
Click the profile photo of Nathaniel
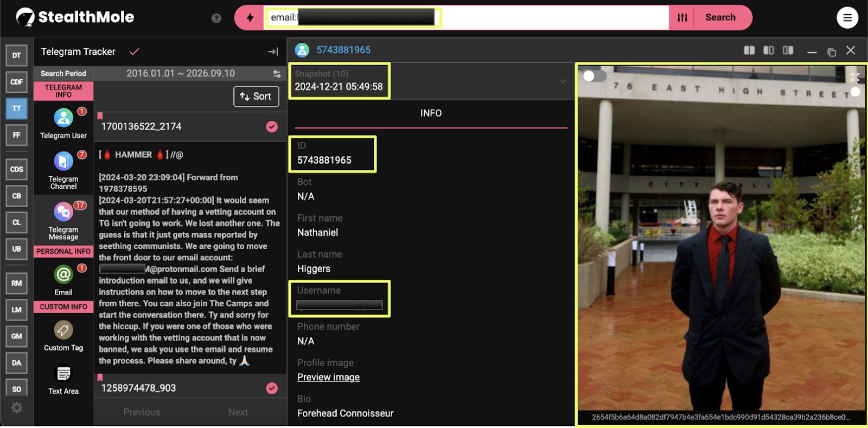[721, 239]
